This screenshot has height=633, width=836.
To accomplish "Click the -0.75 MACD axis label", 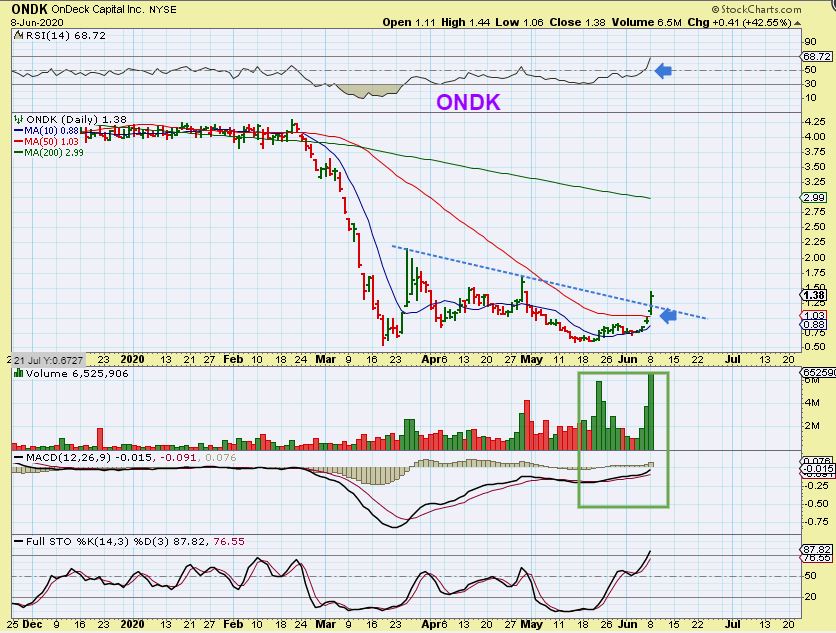I will point(816,521).
